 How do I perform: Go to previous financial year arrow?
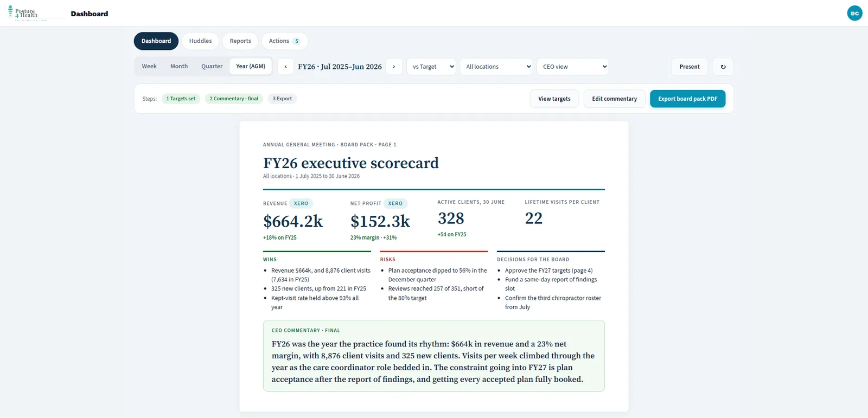285,67
